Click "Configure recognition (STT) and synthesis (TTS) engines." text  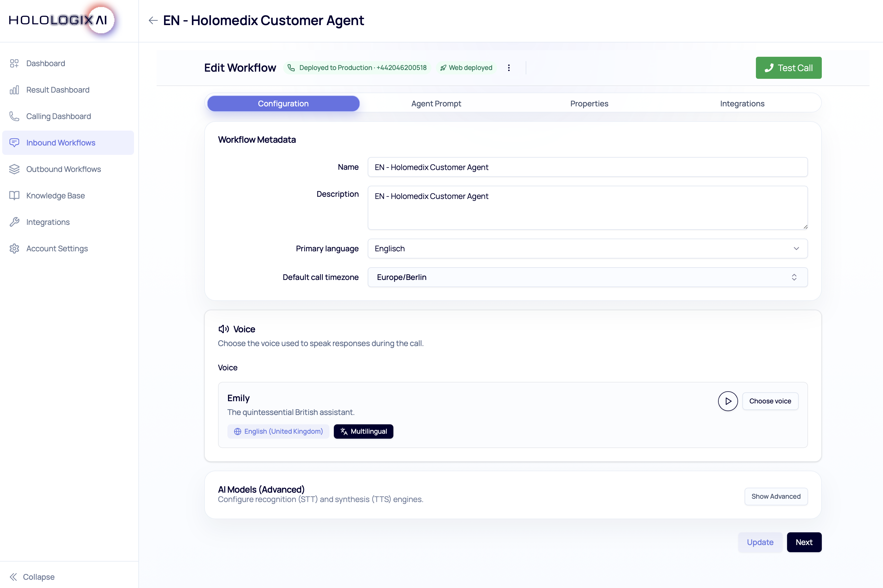(320, 500)
